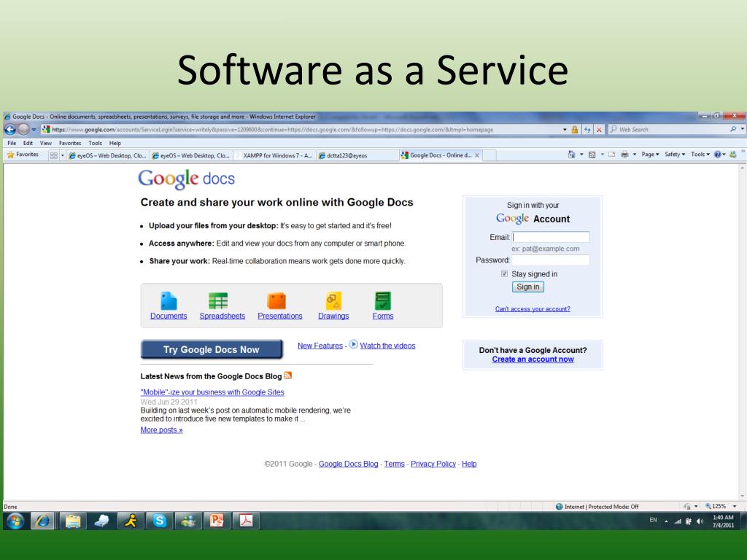Click the Favorites star button
Image resolution: width=747 pixels, height=560 pixels.
(x=23, y=155)
